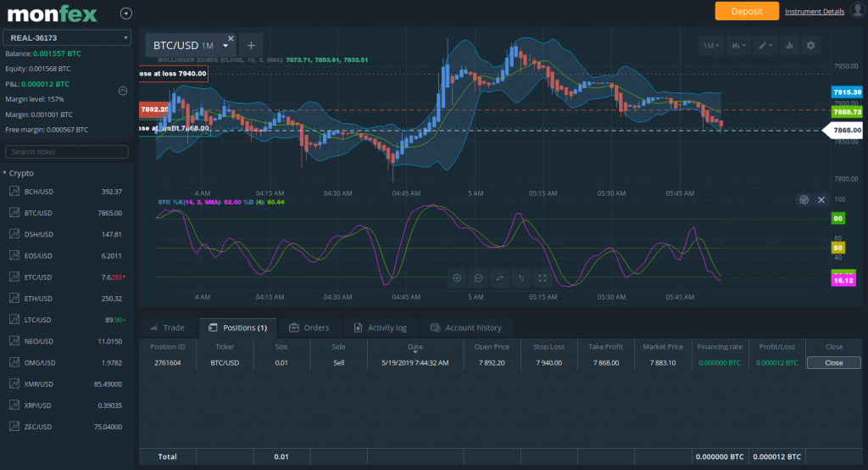This screenshot has height=470, width=868.
Task: Toggle fullscreen chart view icon
Action: click(542, 278)
